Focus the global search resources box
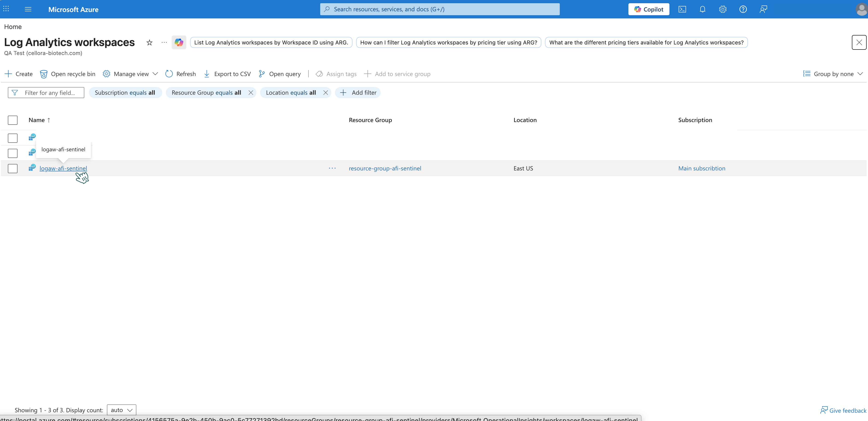868x421 pixels. [x=440, y=9]
